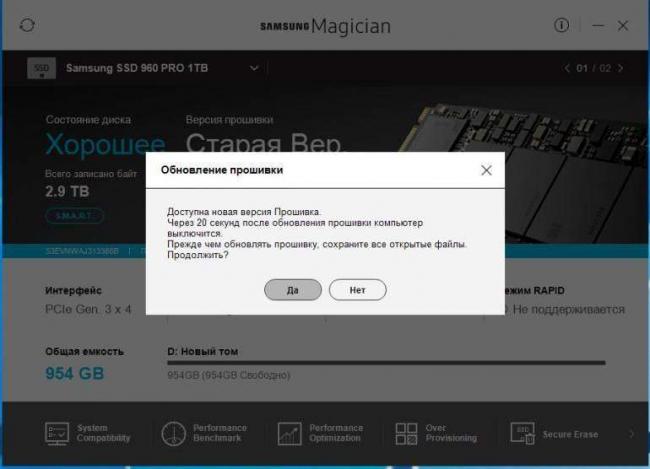The image size is (650, 469).
Task: Click PCIe Gen. 3 x 4 interface value
Action: pos(88,309)
